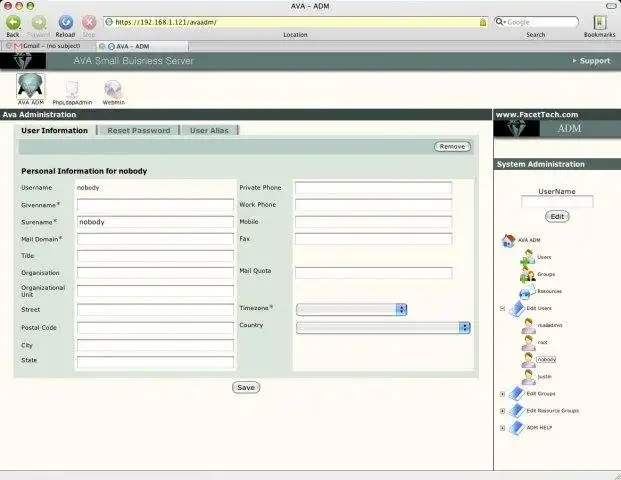The height and width of the screenshot is (480, 621).
Task: Click the Organisation input field
Action: tap(155, 273)
